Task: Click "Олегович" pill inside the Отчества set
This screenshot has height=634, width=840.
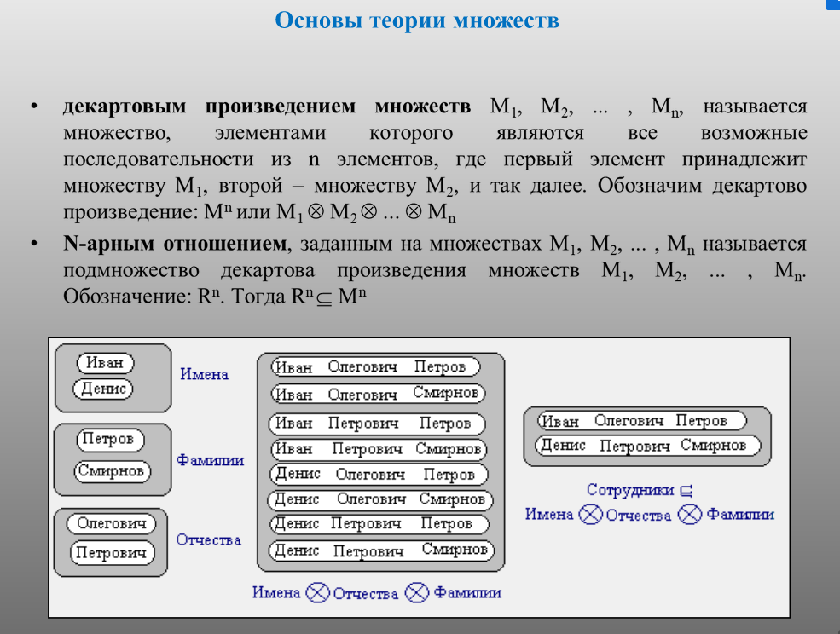Action: pyautogui.click(x=111, y=523)
